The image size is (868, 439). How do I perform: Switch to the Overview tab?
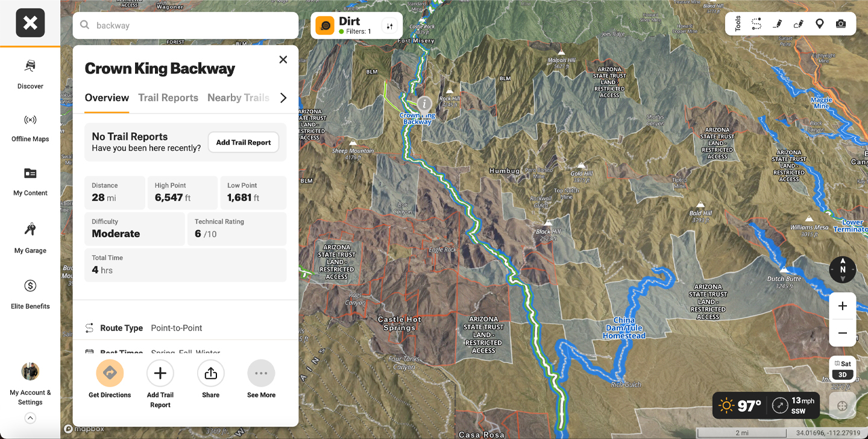point(107,98)
